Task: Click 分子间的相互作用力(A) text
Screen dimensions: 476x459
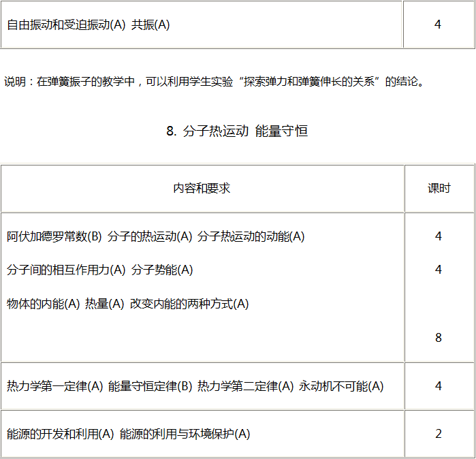Action: [x=66, y=270]
